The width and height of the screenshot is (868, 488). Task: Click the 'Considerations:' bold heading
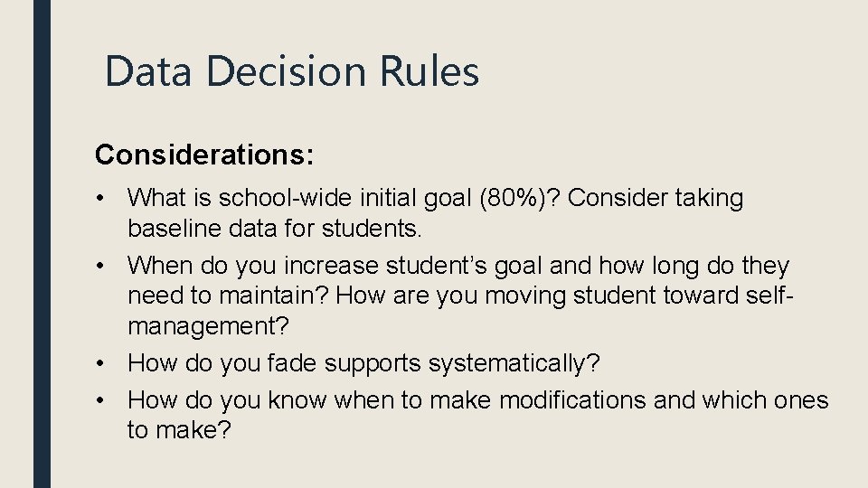pyautogui.click(x=204, y=155)
